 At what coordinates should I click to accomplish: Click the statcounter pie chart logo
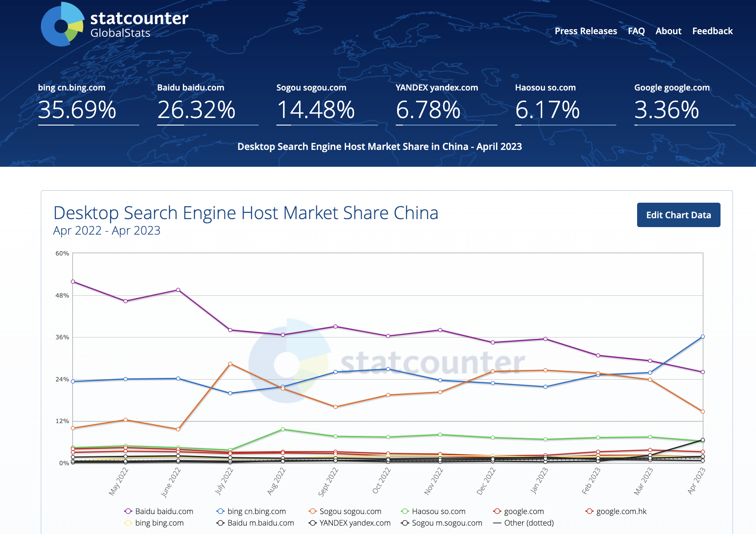click(x=62, y=25)
